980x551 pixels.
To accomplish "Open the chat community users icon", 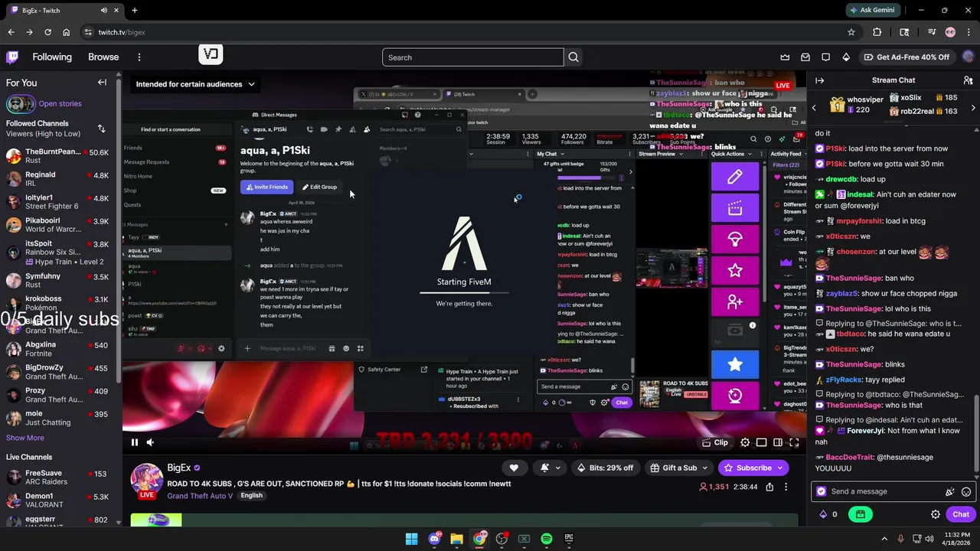I will pyautogui.click(x=968, y=80).
